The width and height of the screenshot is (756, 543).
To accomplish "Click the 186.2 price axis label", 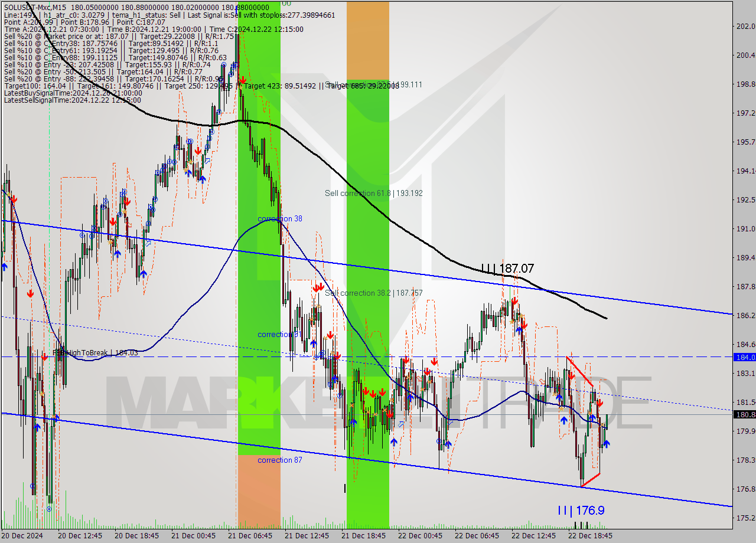I will click(x=746, y=315).
